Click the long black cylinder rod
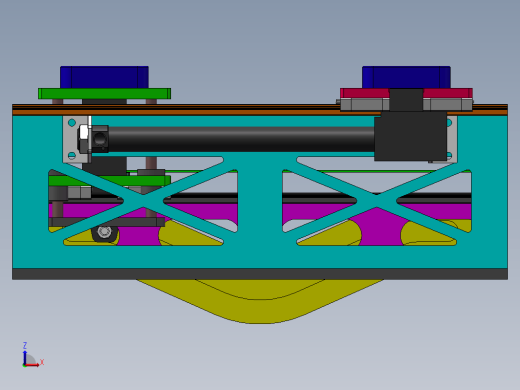This screenshot has width=520, height=390. 241,139
